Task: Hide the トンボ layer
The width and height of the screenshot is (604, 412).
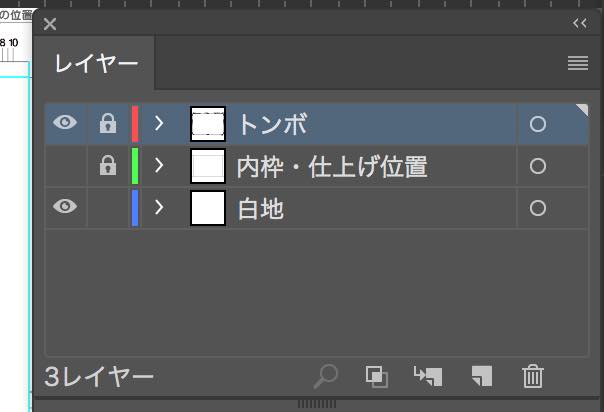Action: [x=65, y=123]
